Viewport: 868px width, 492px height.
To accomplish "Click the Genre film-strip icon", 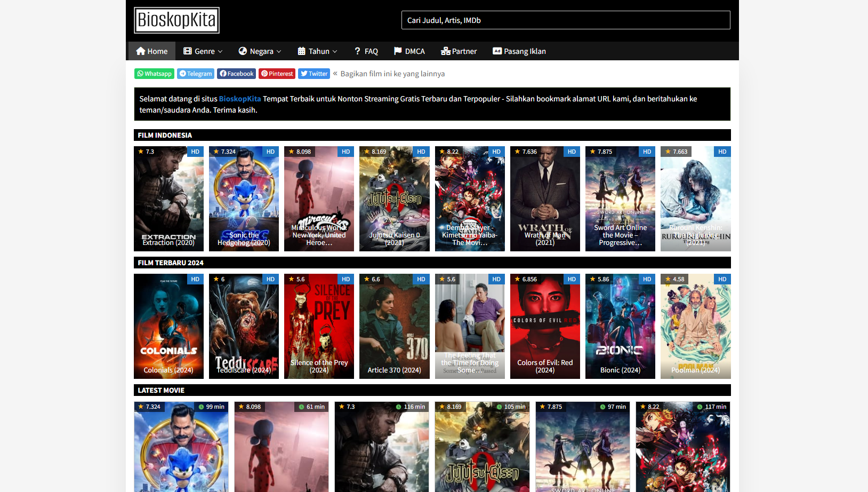I will (188, 51).
